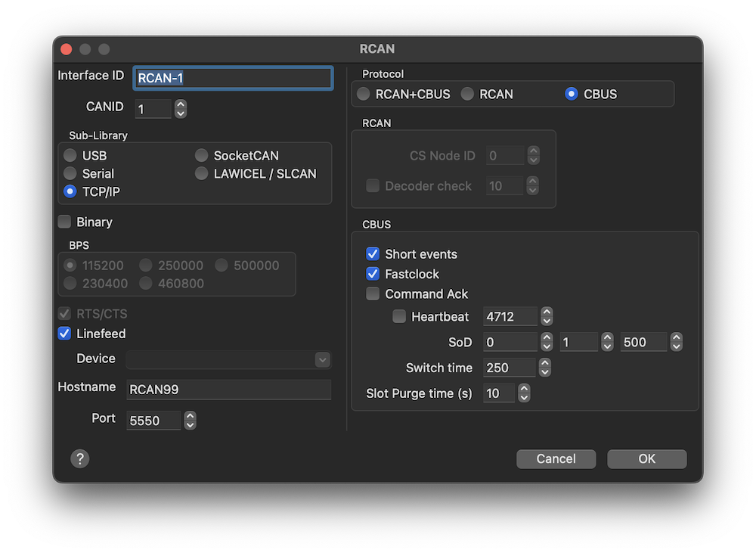The width and height of the screenshot is (756, 553).
Task: Choose the RCAN+CBUS protocol option
Action: pyautogui.click(x=364, y=95)
